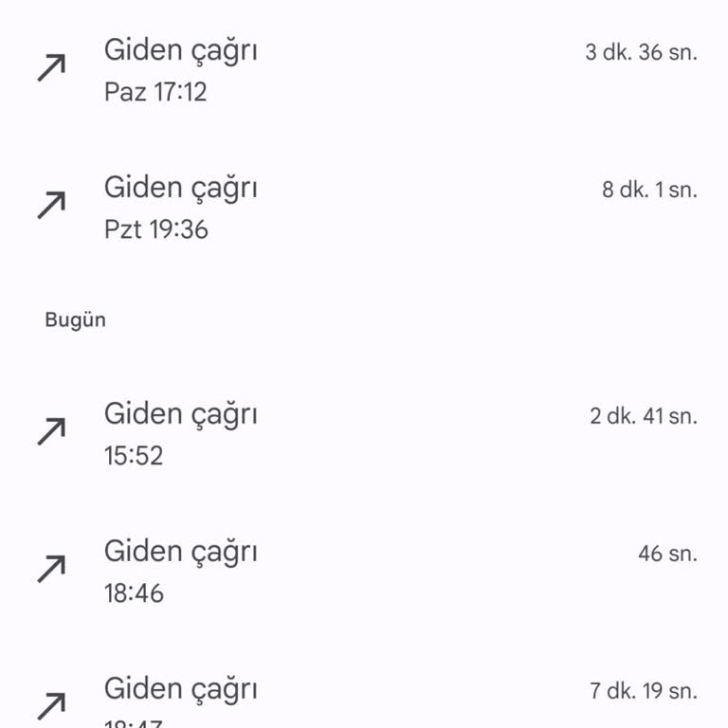Select the outgoing arrow icon of the 15:52 call
This screenshot has height=728, width=728.
pos(51,431)
